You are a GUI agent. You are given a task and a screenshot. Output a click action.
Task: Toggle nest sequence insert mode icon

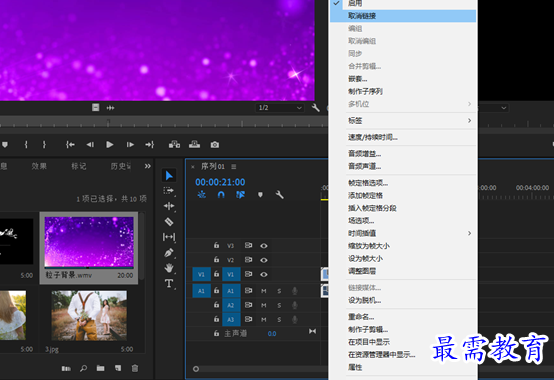202,195
